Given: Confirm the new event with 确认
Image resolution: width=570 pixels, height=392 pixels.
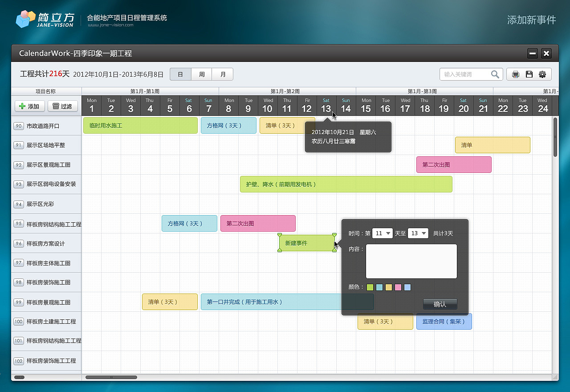Looking at the screenshot, I should coord(440,304).
